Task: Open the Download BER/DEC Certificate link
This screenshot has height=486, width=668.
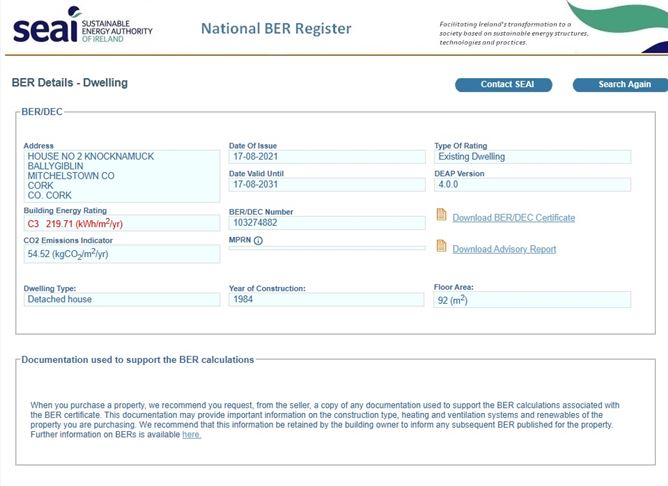Action: [x=513, y=218]
